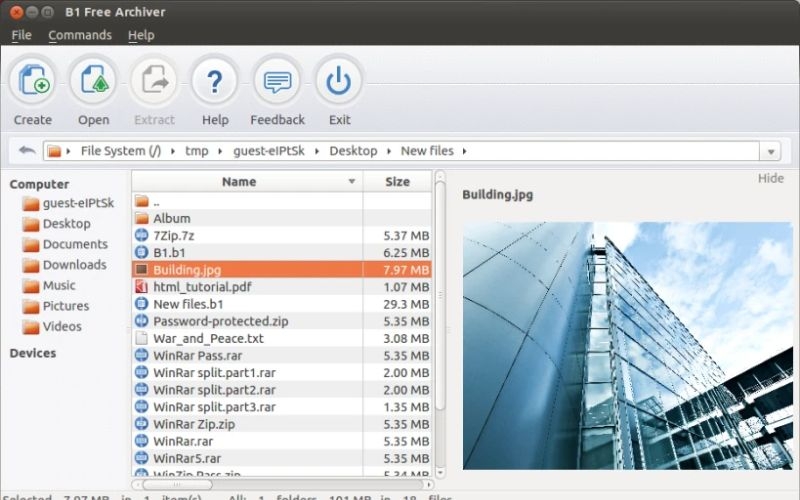Open the Commands menu
Screen dimensions: 800x500
pyautogui.click(x=80, y=35)
